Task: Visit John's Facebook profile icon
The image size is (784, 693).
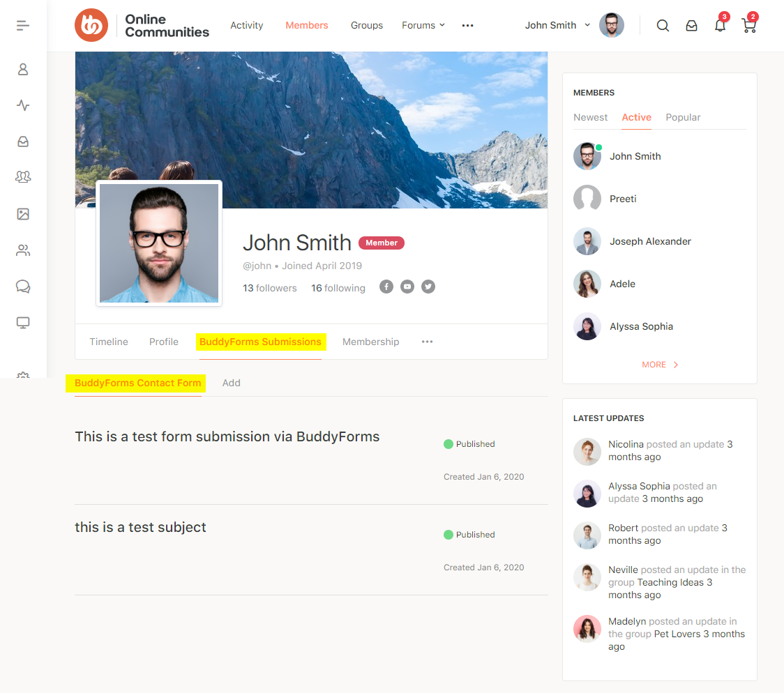Action: coord(386,286)
